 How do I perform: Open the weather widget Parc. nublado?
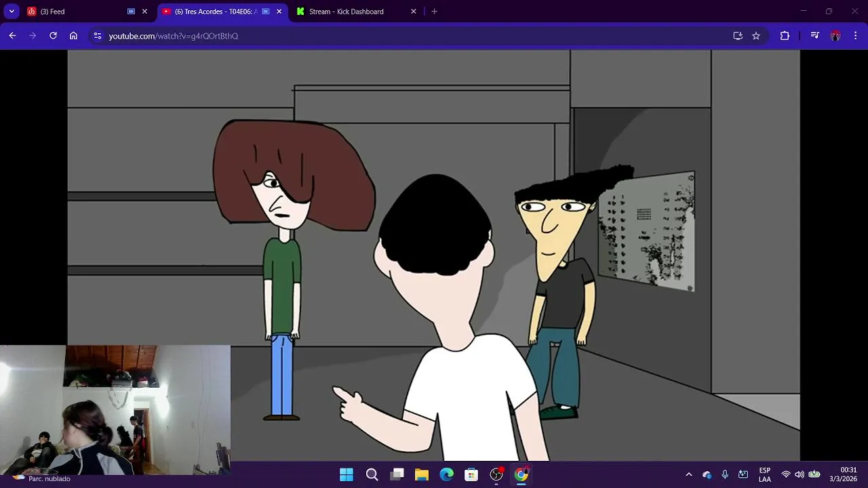coord(42,478)
